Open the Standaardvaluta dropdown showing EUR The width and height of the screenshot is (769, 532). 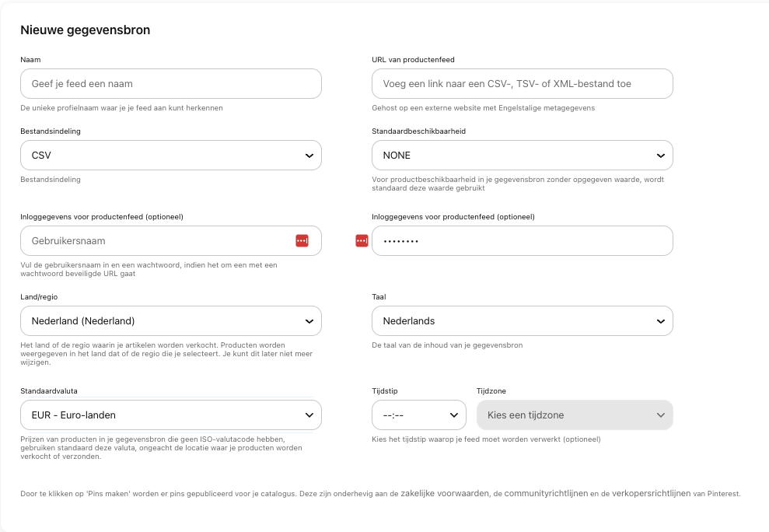(170, 415)
